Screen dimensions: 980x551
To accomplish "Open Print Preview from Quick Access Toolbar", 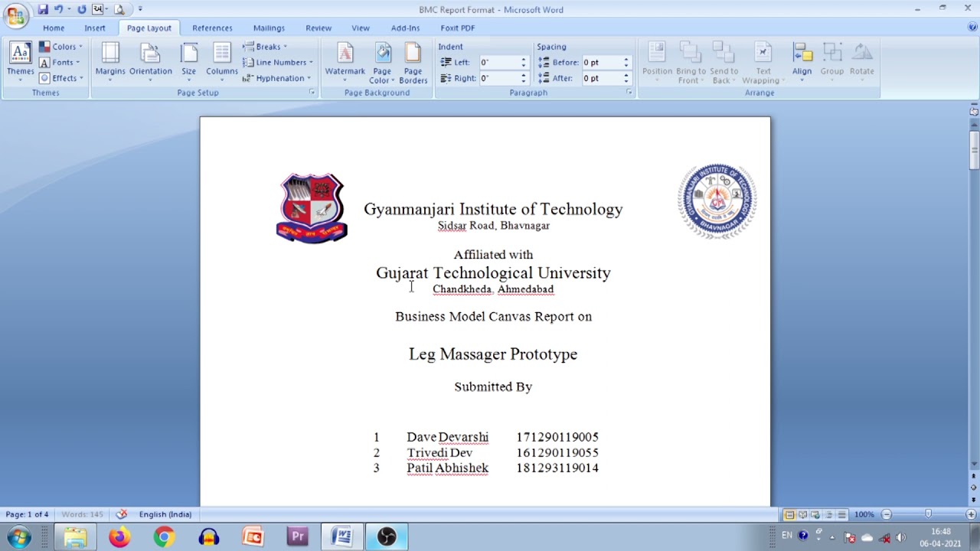I will pyautogui.click(x=119, y=9).
